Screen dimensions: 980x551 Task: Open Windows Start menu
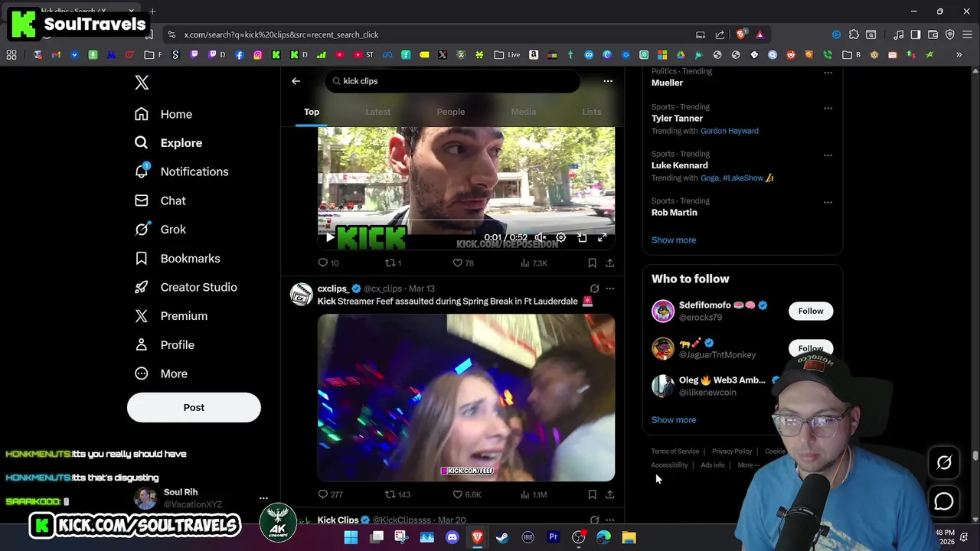[351, 537]
